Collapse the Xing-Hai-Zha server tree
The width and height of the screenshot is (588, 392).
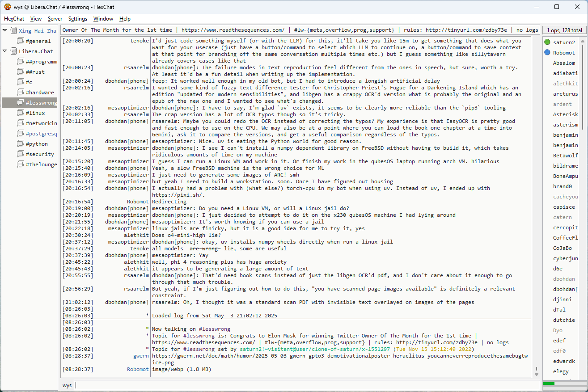[5, 30]
